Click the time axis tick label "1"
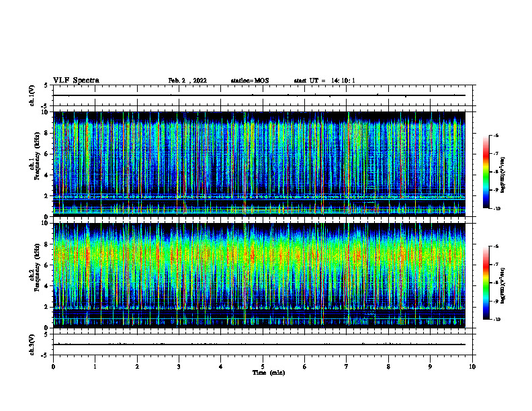 (95, 367)
